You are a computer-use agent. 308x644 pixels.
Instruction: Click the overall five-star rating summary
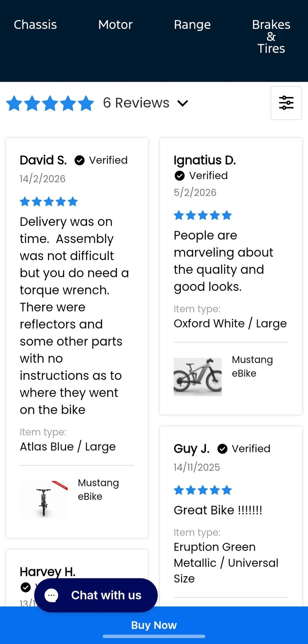point(50,103)
